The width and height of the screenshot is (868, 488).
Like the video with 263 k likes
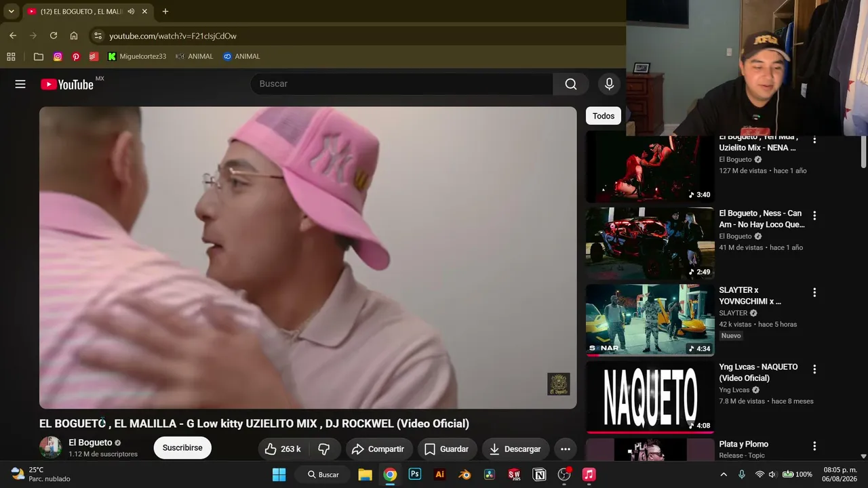pyautogui.click(x=283, y=449)
